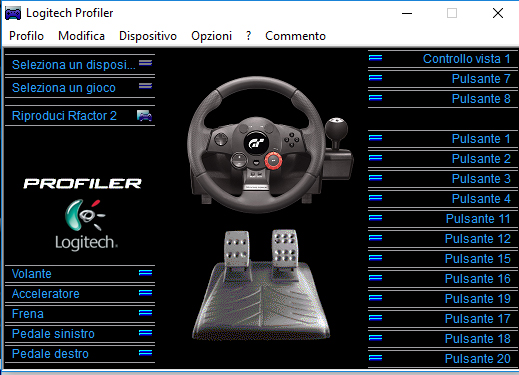Click the Pulsante 19 label
The width and height of the screenshot is (519, 375).
(478, 299)
